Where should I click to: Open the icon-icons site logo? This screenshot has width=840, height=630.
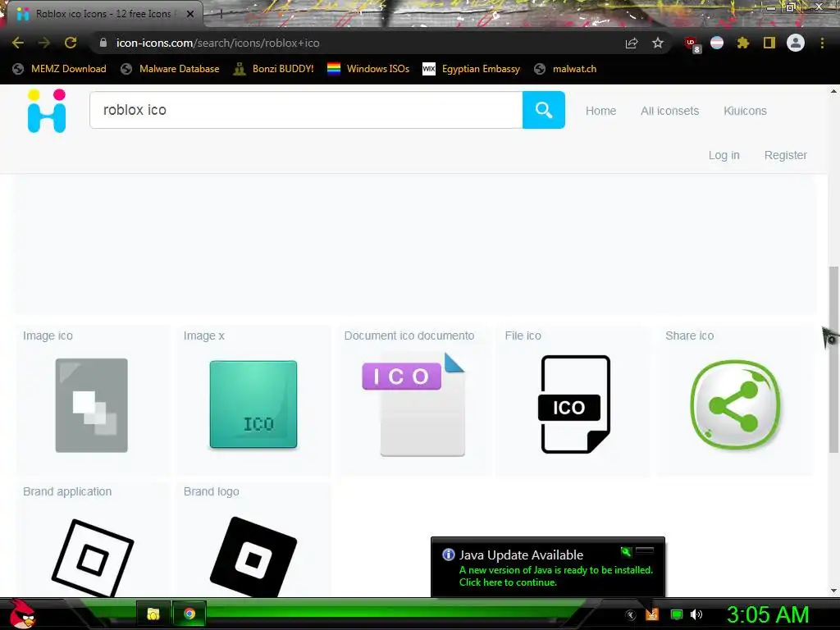tap(47, 111)
